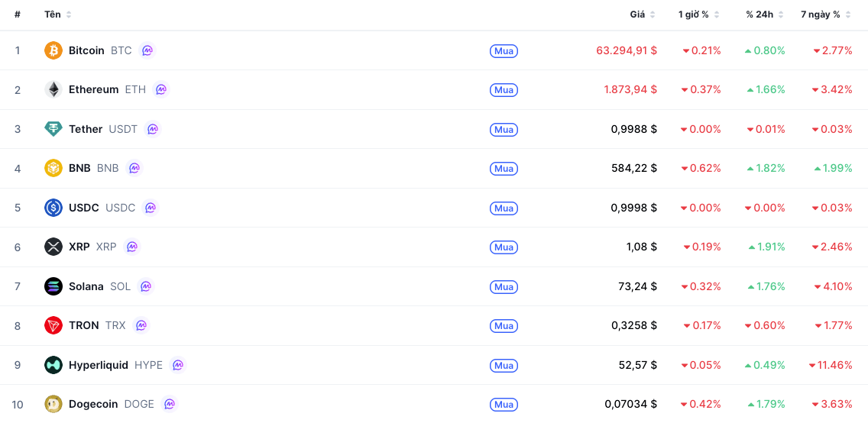Open the chat bubble icon next to SOL
The width and height of the screenshot is (868, 423).
click(146, 286)
